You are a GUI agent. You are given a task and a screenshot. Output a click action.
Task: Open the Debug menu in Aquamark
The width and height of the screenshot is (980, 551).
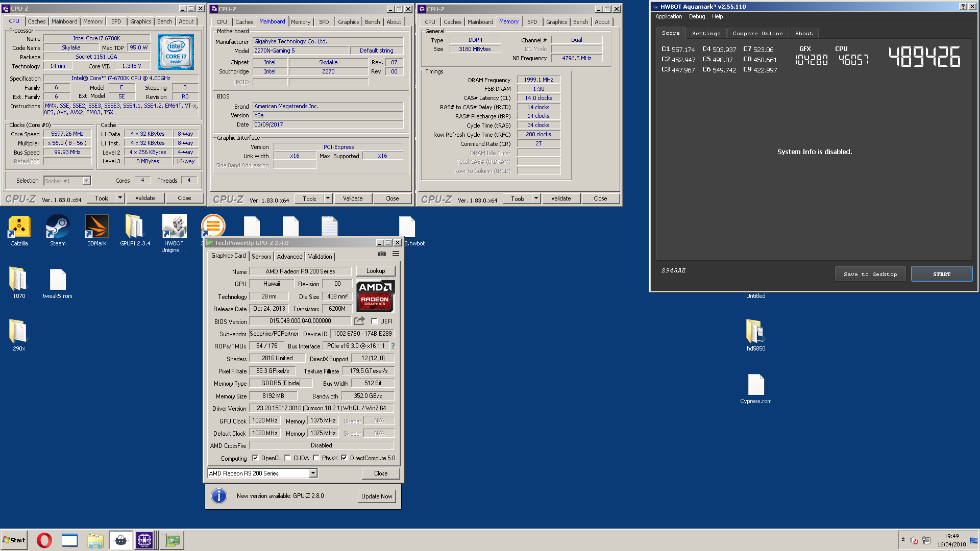pyautogui.click(x=697, y=16)
